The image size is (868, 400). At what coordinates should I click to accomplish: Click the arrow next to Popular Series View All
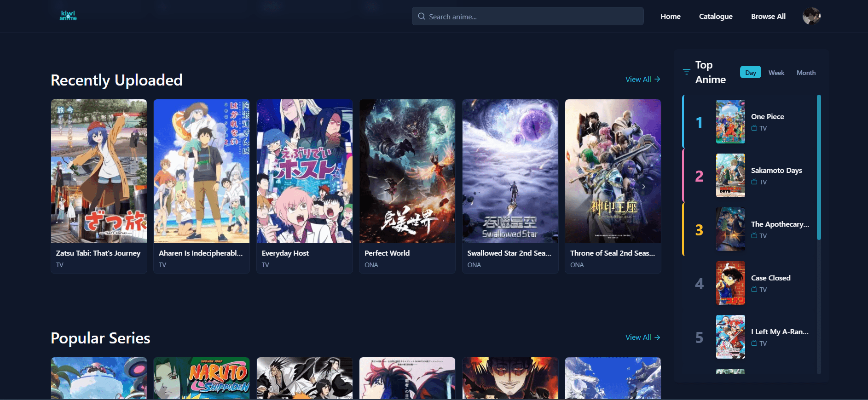pyautogui.click(x=657, y=337)
